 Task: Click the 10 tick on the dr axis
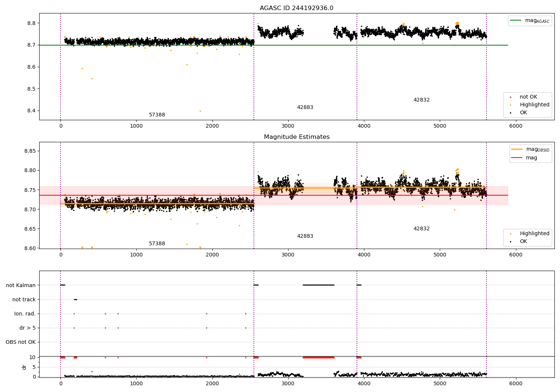point(32,357)
